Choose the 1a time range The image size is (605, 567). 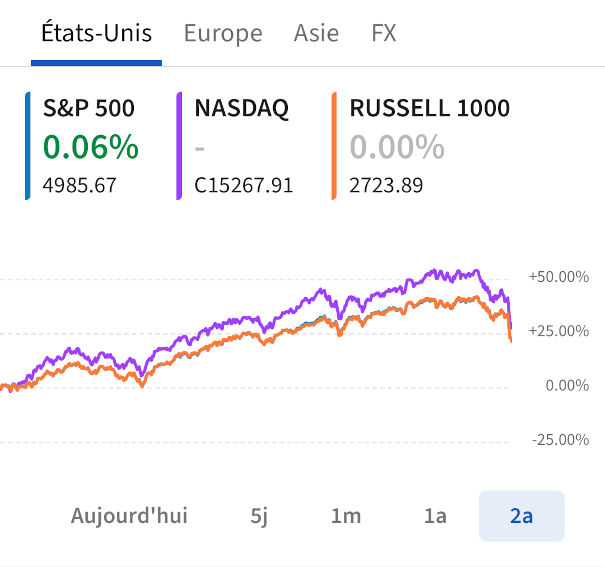435,516
